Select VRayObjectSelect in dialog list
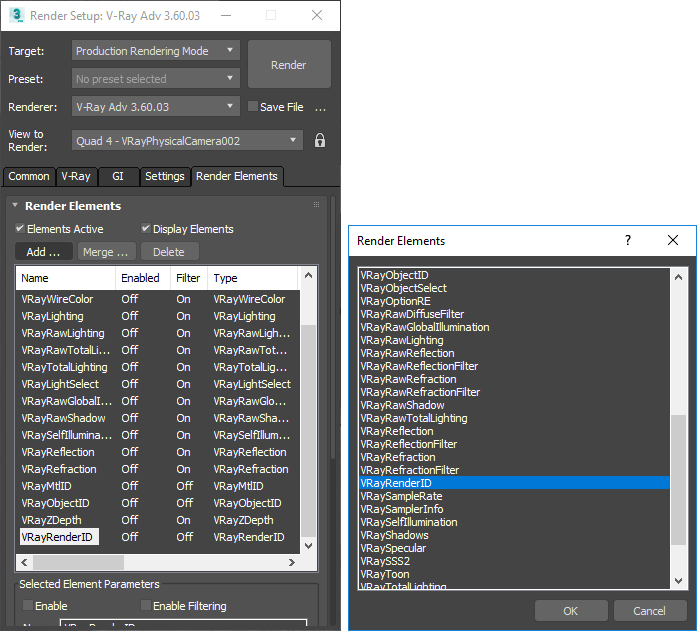The width and height of the screenshot is (697, 631). [x=514, y=288]
